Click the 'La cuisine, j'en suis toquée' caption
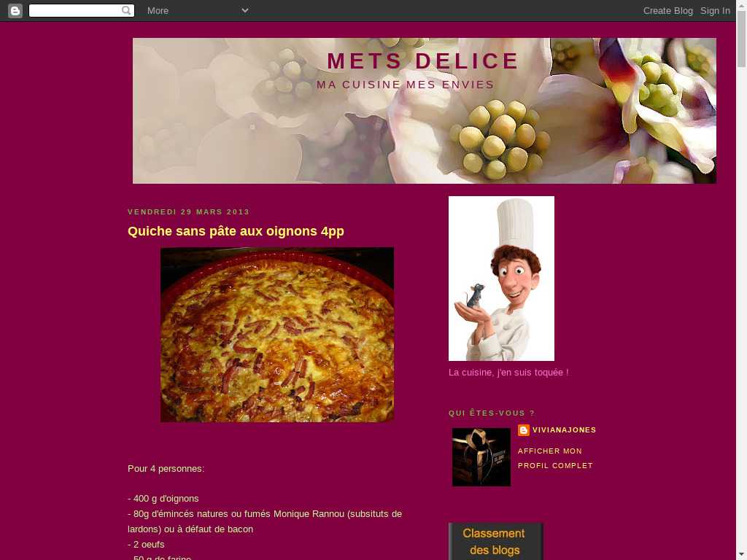747x560 pixels. pyautogui.click(x=508, y=373)
